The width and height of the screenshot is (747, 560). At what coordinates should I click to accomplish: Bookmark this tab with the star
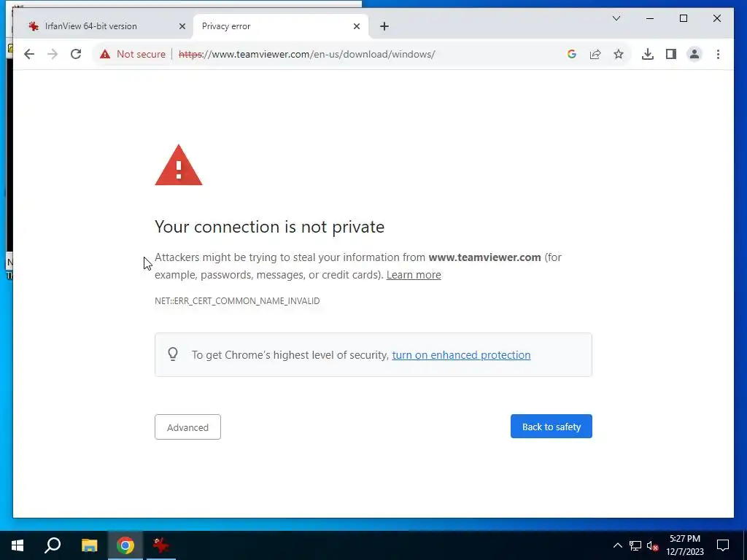pos(619,54)
